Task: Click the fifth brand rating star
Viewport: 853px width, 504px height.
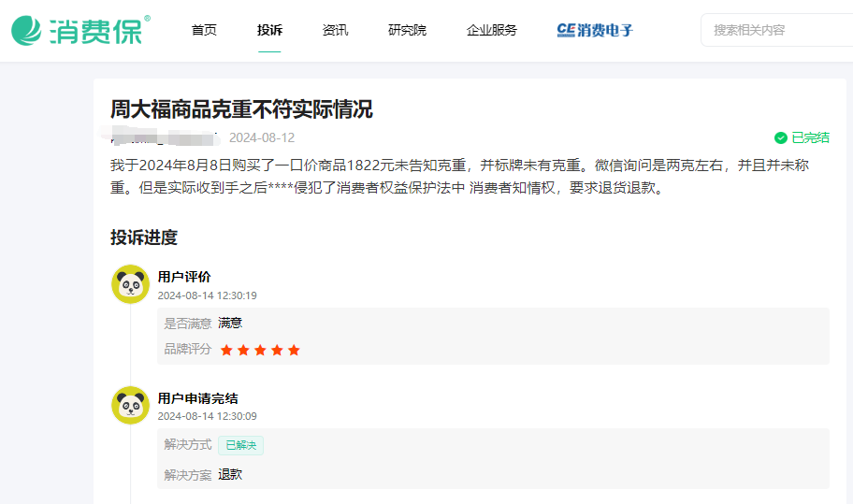Action: coord(294,350)
